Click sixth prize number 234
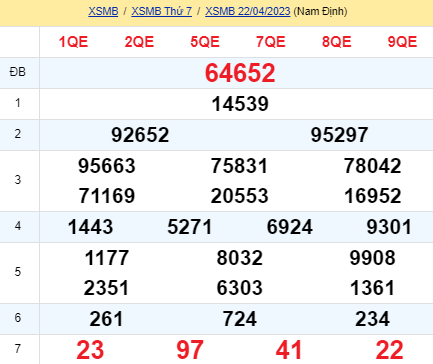The height and width of the screenshot is (364, 433). (372, 319)
